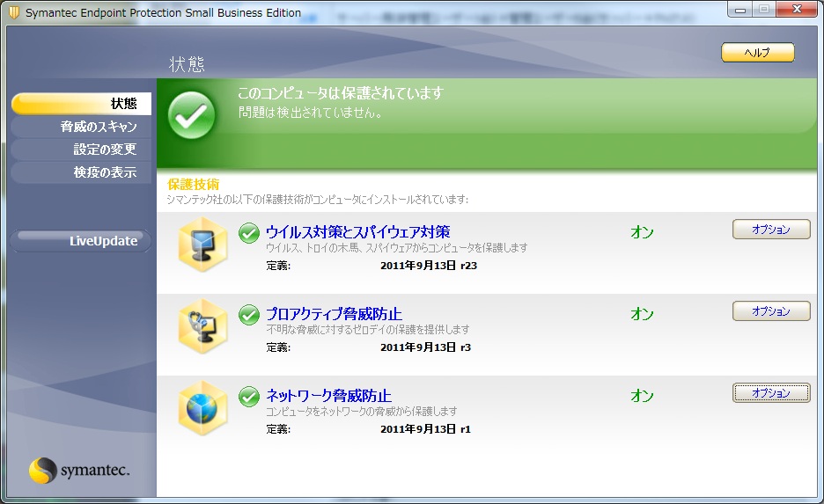Close the Symantec Endpoint Protection window
This screenshot has height=504, width=824.
pos(798,9)
